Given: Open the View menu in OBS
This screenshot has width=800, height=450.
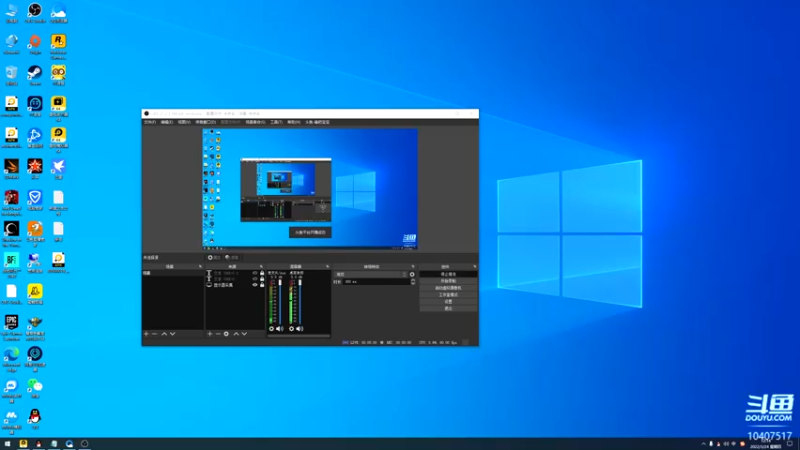Looking at the screenshot, I should point(184,122).
